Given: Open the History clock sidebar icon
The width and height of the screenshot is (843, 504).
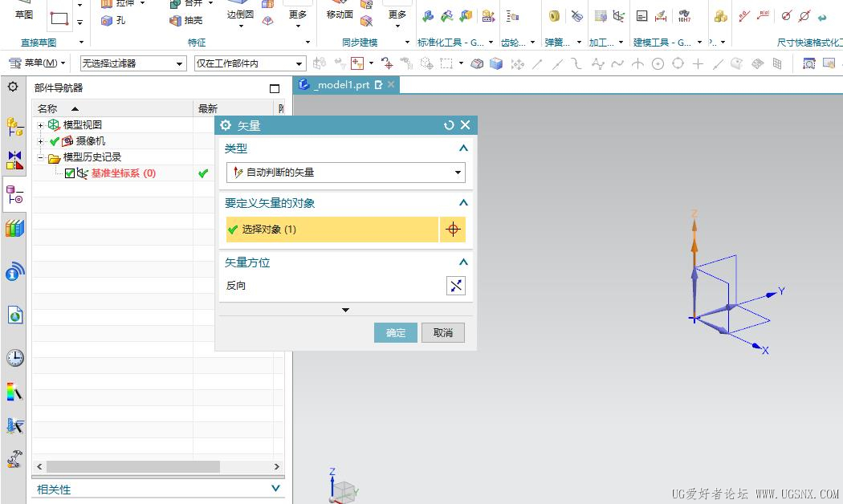Looking at the screenshot, I should pos(15,357).
